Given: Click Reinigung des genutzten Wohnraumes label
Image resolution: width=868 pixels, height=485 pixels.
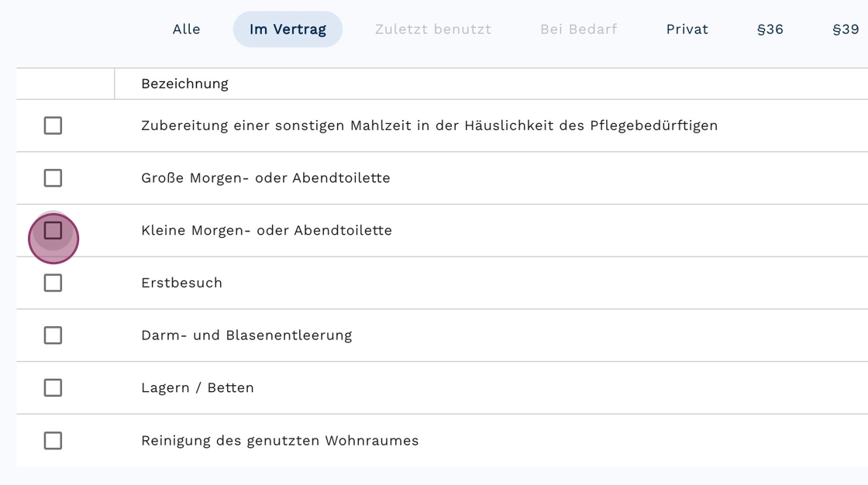Looking at the screenshot, I should (x=279, y=441).
